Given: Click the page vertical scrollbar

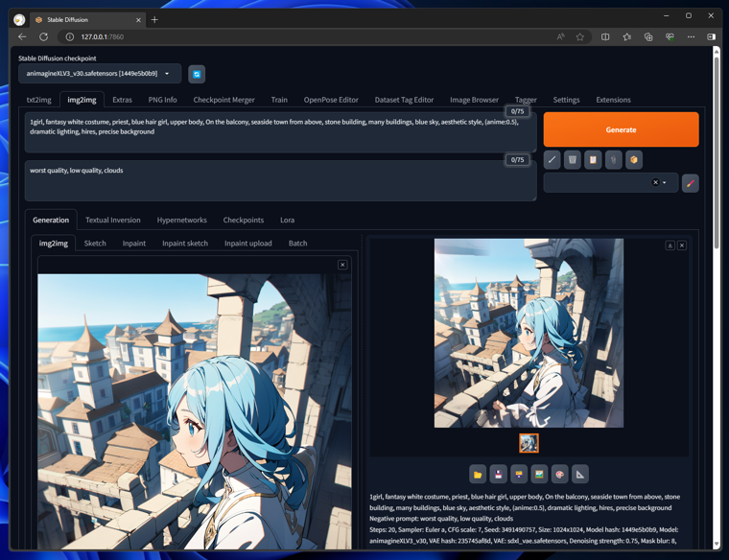Looking at the screenshot, I should [717, 153].
